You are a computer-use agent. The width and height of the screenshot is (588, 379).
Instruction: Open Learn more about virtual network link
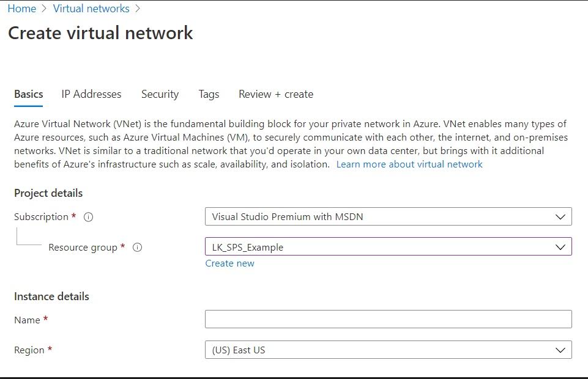pyautogui.click(x=409, y=164)
